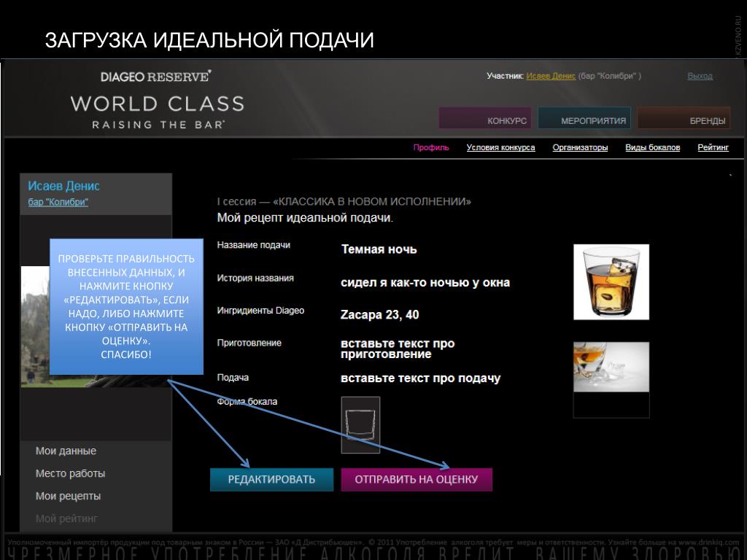Click the вставьте текст про приготовление text

(x=398, y=349)
